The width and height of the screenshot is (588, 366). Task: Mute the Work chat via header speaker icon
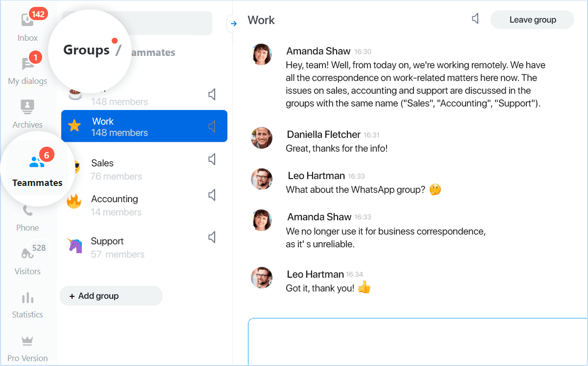pyautogui.click(x=474, y=18)
